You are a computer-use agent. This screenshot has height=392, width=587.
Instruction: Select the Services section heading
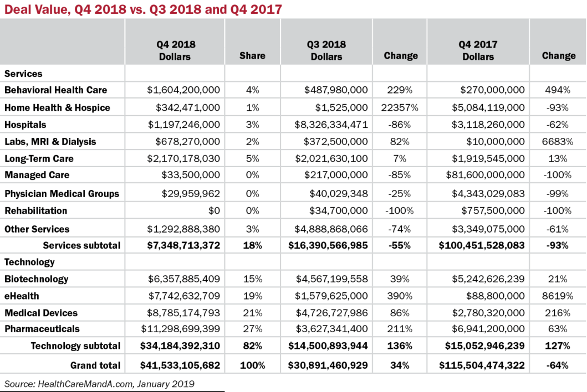point(23,73)
